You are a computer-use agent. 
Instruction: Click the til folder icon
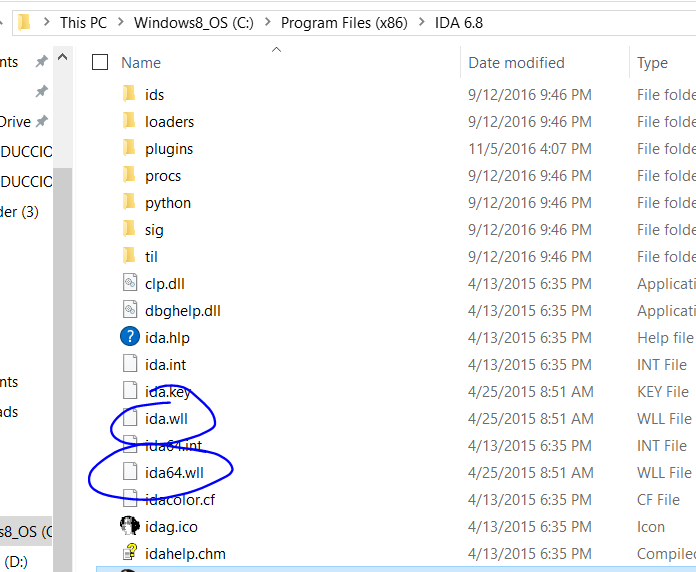point(129,256)
